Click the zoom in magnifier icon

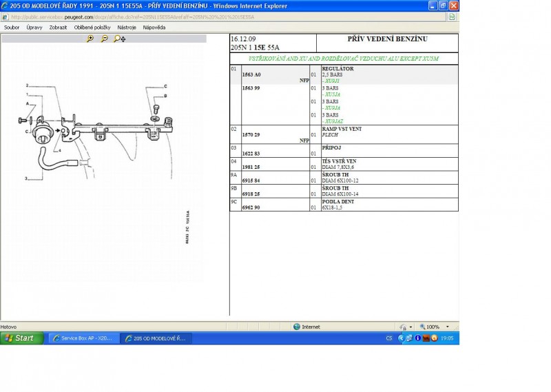[x=90, y=39]
